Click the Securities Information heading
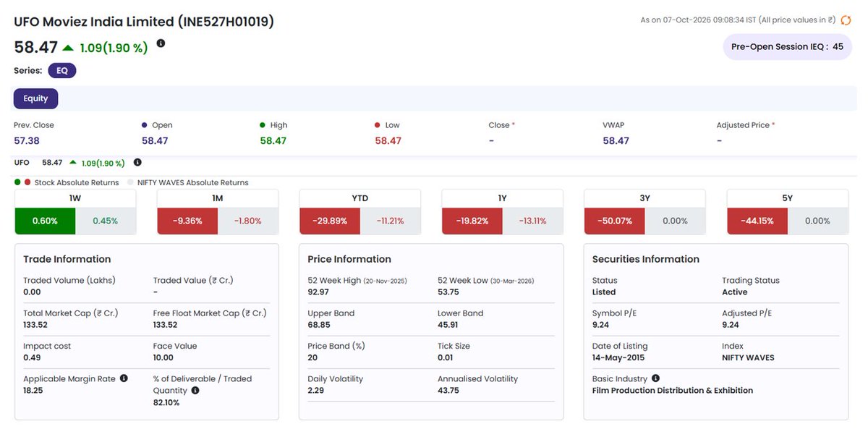Screen dimensions: 868x437 (646, 259)
